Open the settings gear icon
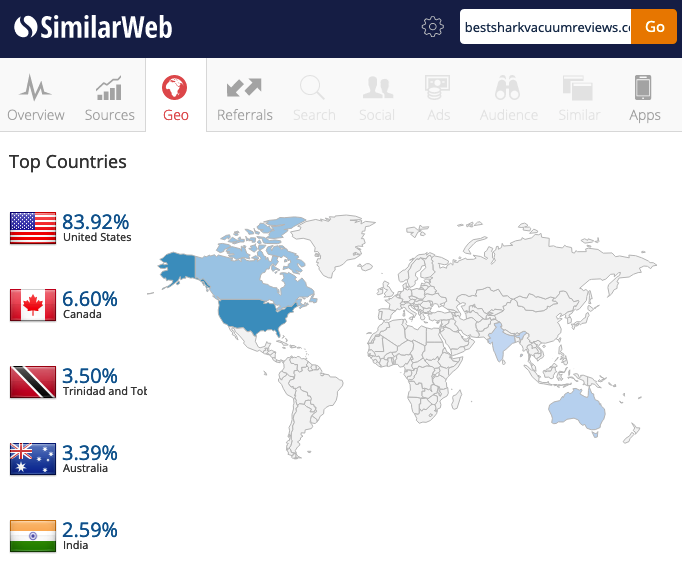 pyautogui.click(x=432, y=27)
